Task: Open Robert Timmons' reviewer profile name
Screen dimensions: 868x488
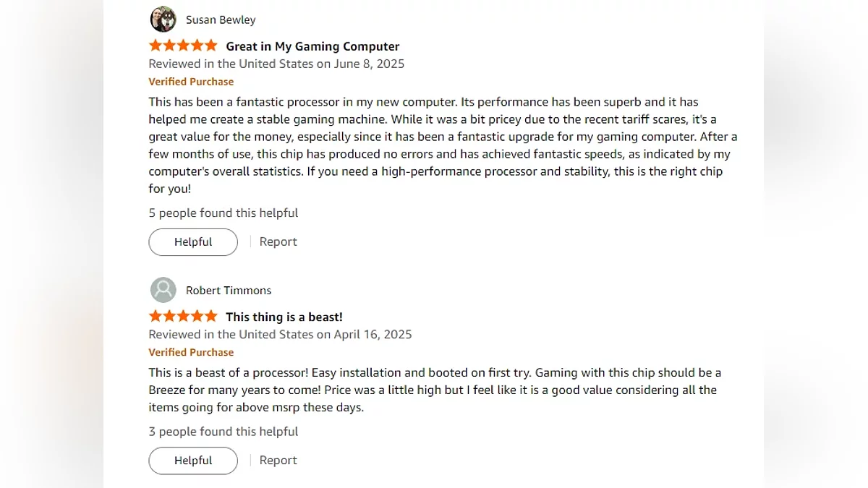Action: [x=229, y=290]
